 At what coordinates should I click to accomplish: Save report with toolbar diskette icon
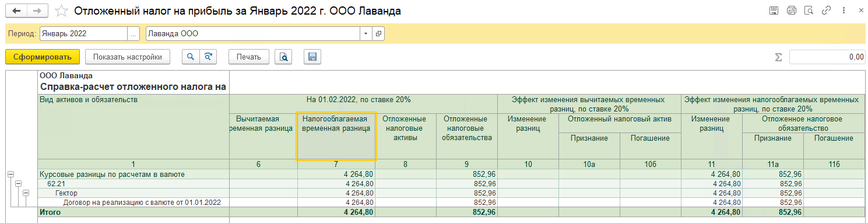click(312, 57)
